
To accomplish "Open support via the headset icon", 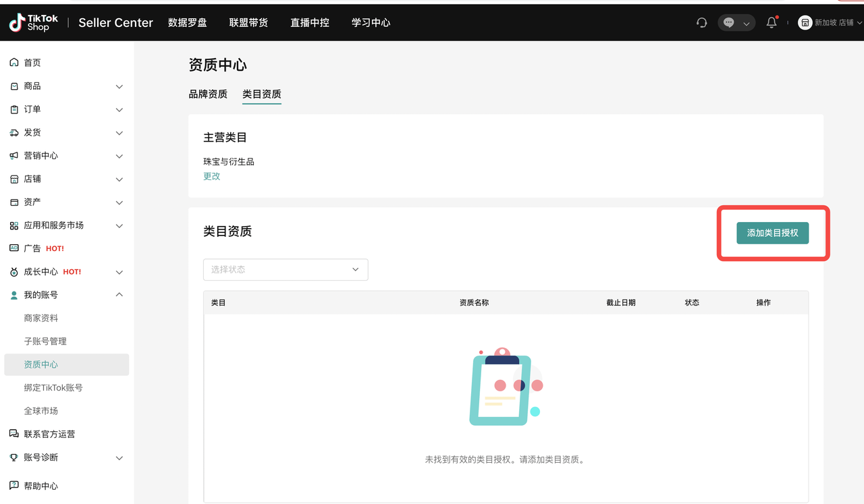I will tap(701, 22).
